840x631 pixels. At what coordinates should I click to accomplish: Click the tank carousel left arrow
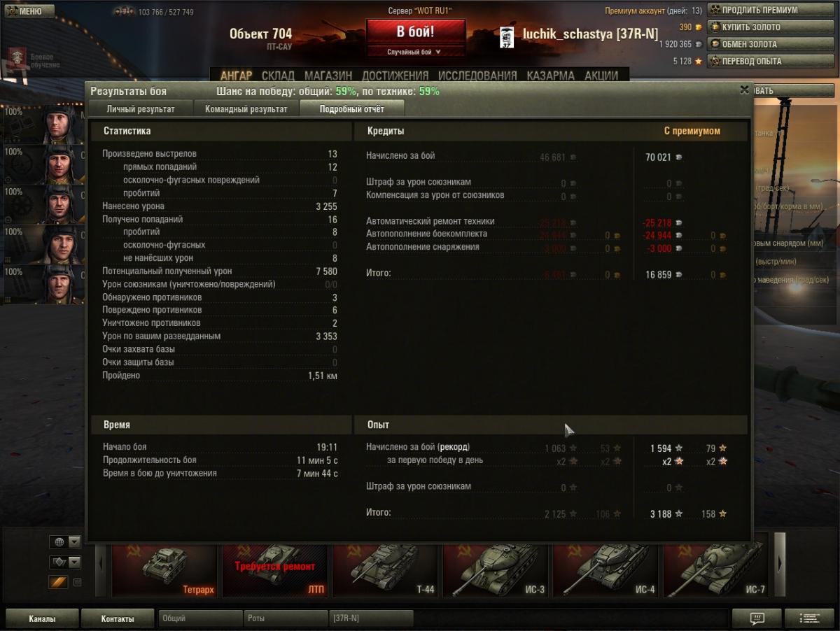point(101,564)
